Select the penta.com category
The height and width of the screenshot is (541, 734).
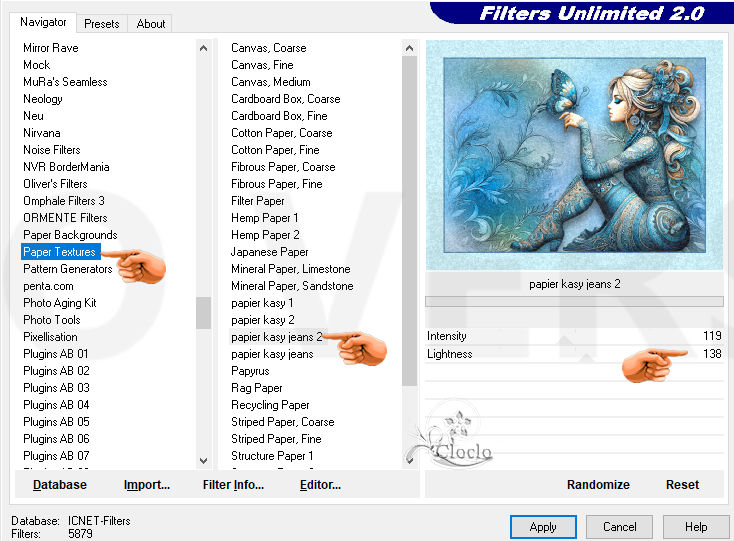click(48, 286)
